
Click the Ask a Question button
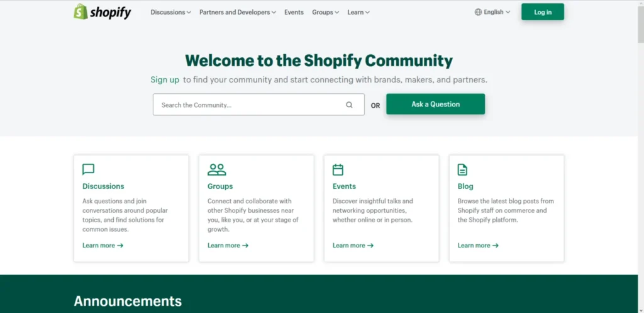(435, 104)
